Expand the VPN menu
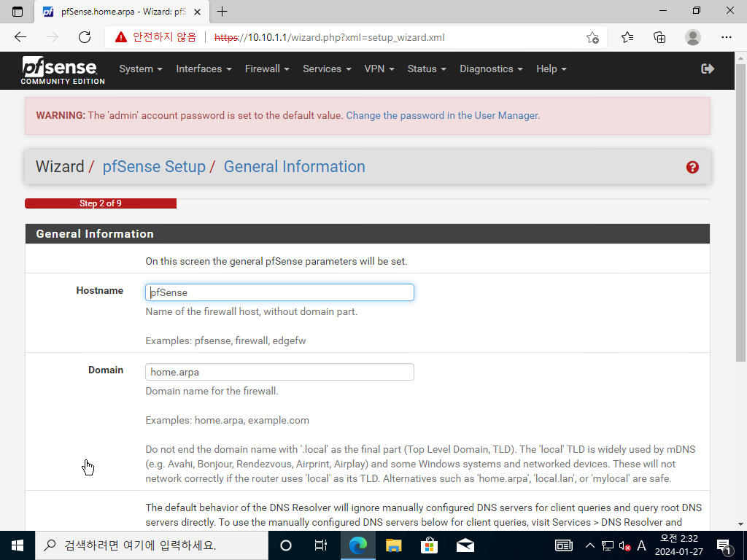The height and width of the screenshot is (560, 747). coord(379,69)
